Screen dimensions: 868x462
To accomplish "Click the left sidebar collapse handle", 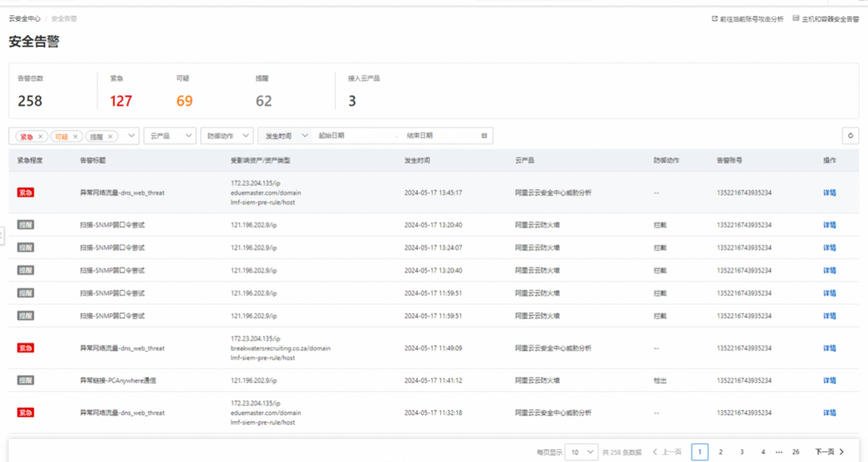I will pos(2,235).
